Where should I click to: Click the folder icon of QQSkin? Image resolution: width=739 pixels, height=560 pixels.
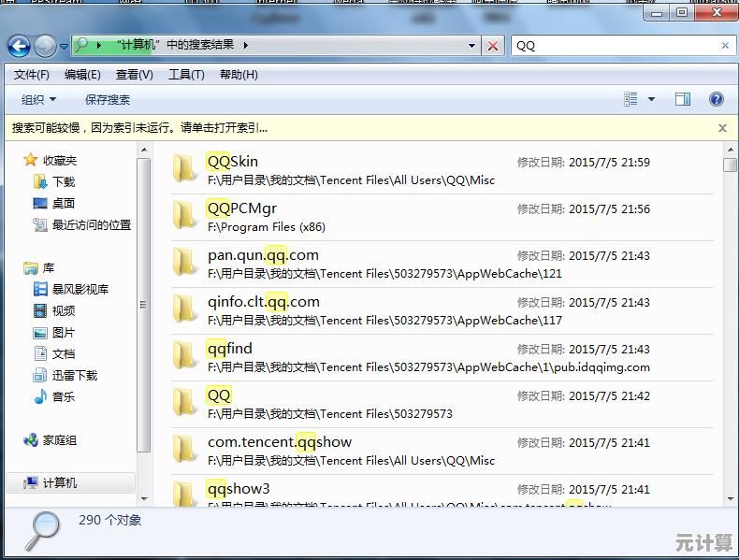tap(183, 167)
